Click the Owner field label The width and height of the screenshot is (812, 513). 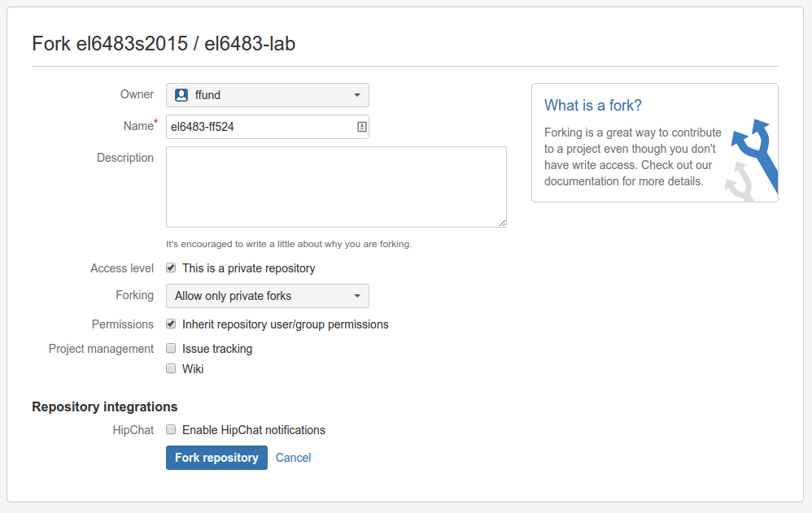[x=137, y=94]
